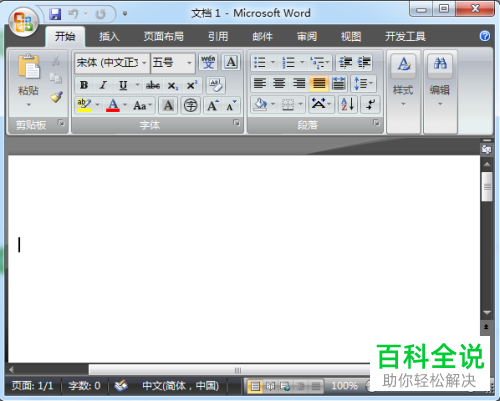Open the 段落 dialog launcher

[376, 123]
